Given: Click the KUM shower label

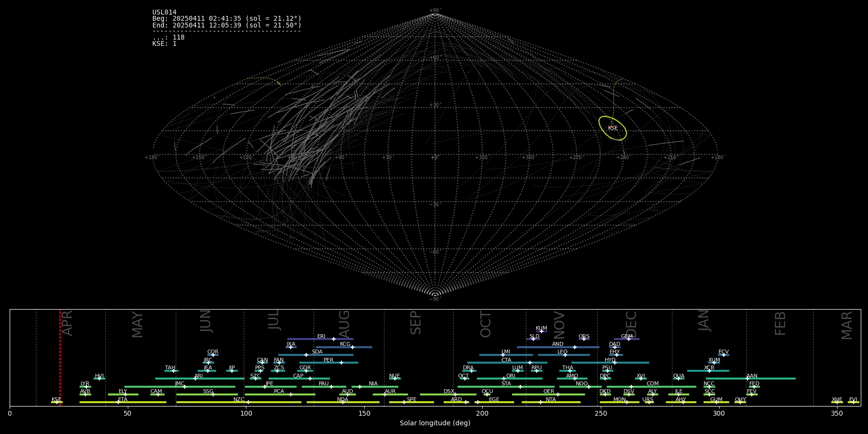Looking at the screenshot, I should tap(542, 328).
